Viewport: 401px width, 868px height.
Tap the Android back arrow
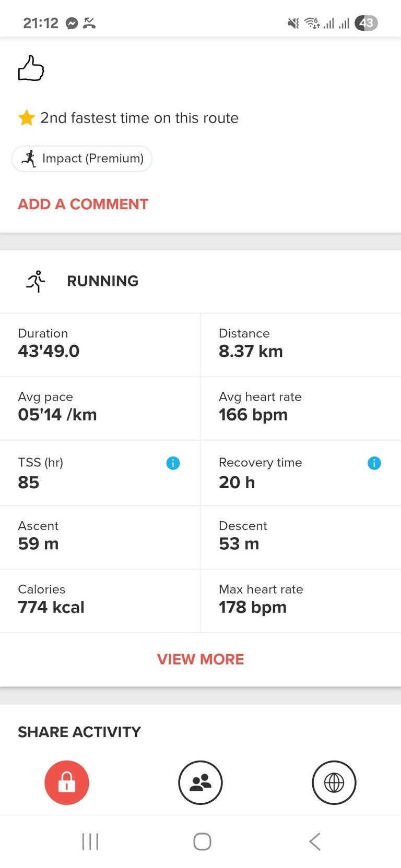click(x=314, y=841)
